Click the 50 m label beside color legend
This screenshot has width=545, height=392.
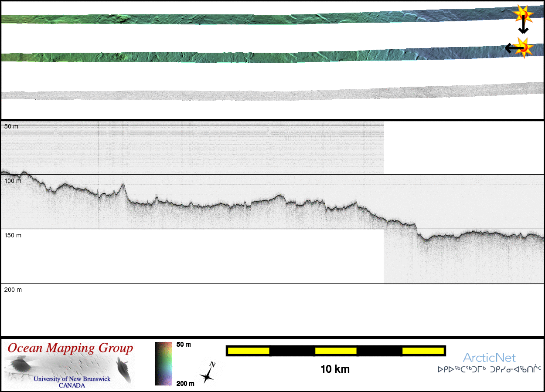184,345
